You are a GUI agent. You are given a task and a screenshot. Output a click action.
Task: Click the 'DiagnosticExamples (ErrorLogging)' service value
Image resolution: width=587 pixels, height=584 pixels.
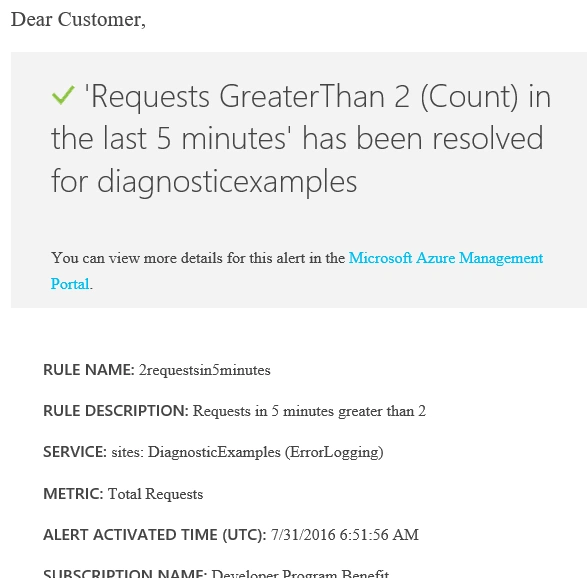click(x=266, y=452)
